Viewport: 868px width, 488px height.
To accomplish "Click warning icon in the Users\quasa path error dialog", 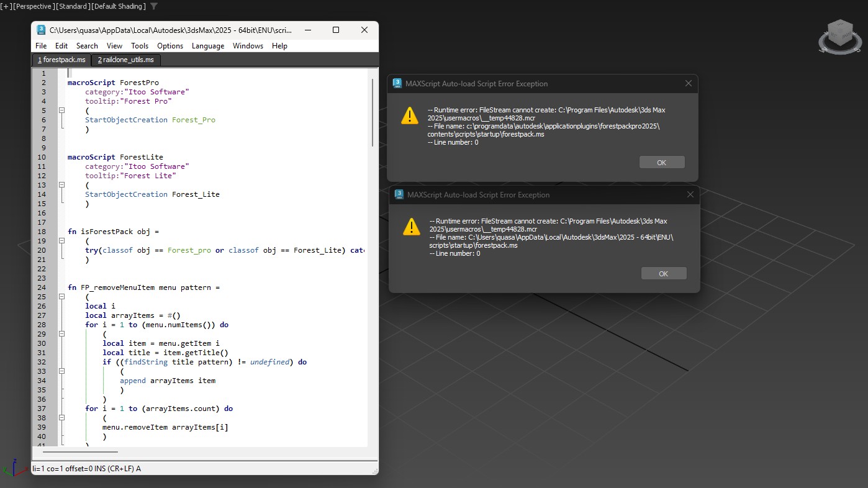I will [411, 227].
